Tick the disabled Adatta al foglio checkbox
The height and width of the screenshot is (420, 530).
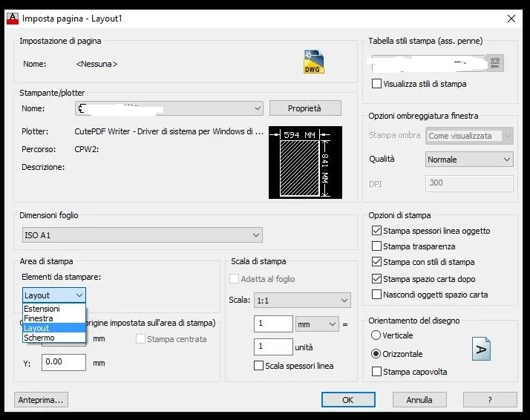pos(234,279)
